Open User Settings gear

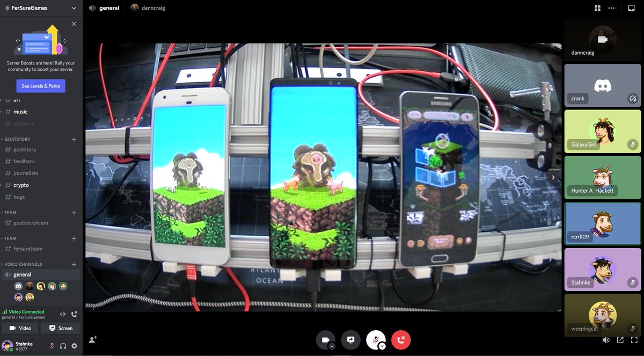coord(75,346)
